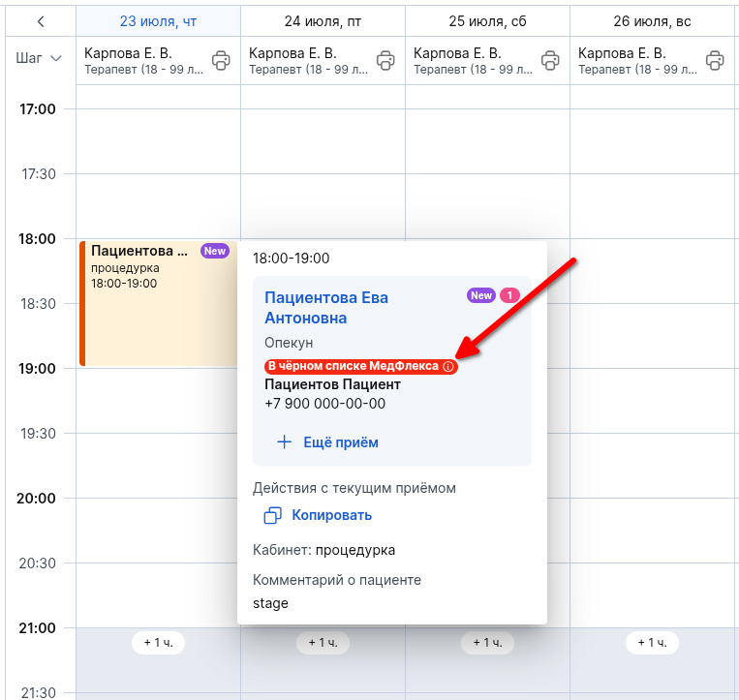The image size is (739, 700).
Task: Select the 23 июля, чт day header
Action: click(x=159, y=21)
